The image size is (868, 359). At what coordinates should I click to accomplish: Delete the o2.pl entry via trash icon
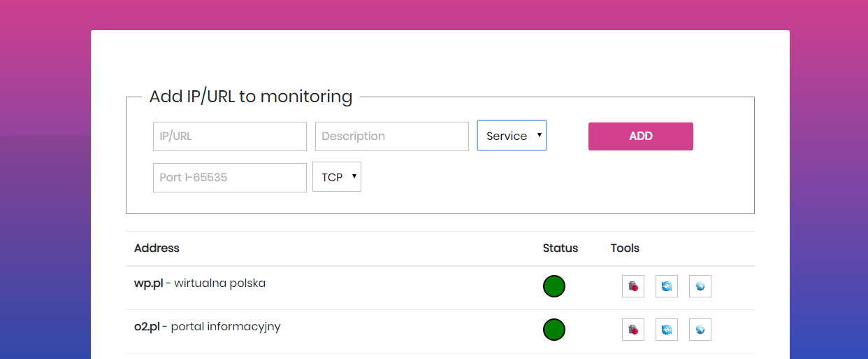[x=633, y=330]
